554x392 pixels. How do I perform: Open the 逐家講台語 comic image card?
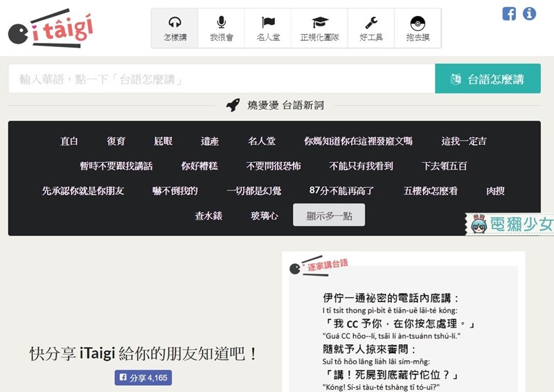click(x=404, y=322)
